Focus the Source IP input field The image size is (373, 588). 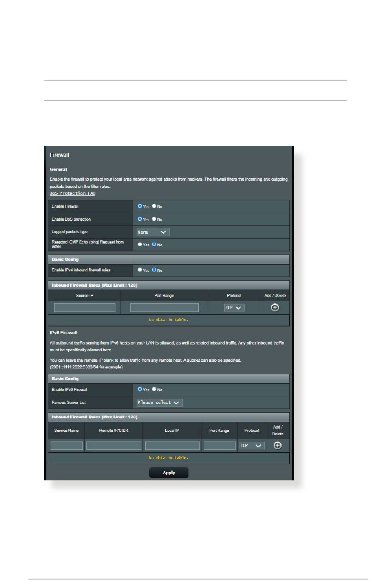(85, 308)
